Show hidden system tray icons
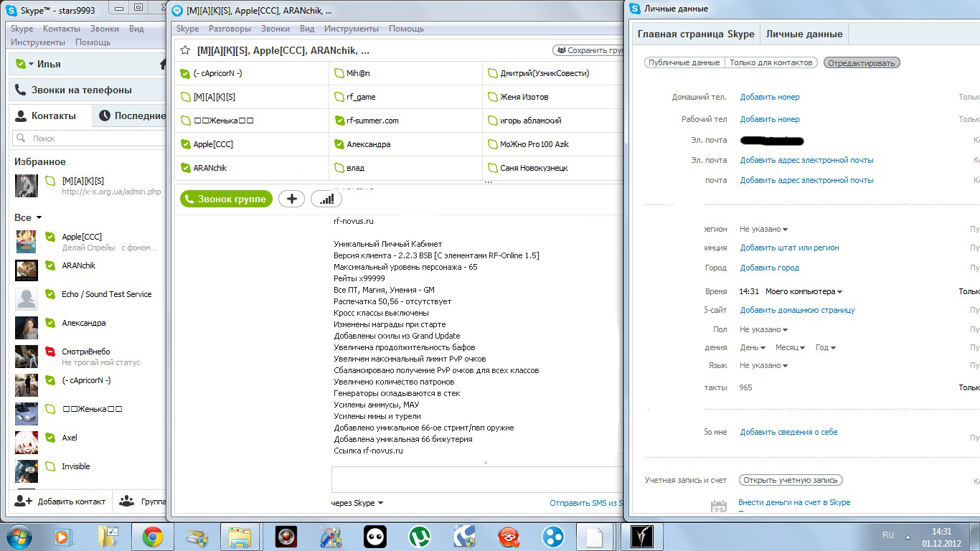This screenshot has width=980, height=551. (908, 536)
